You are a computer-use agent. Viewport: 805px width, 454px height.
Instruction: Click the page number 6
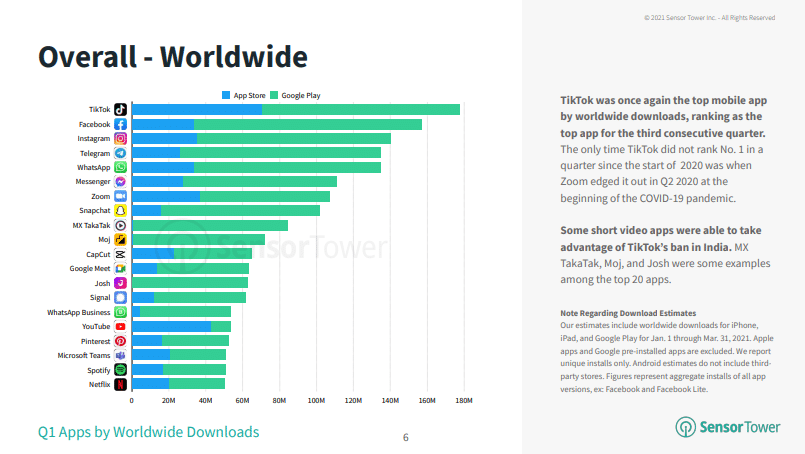coord(406,438)
